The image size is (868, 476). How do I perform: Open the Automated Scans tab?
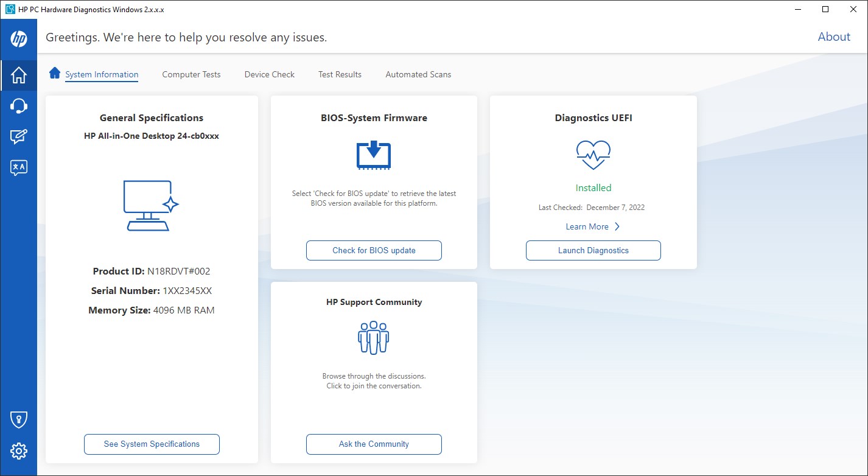click(418, 74)
